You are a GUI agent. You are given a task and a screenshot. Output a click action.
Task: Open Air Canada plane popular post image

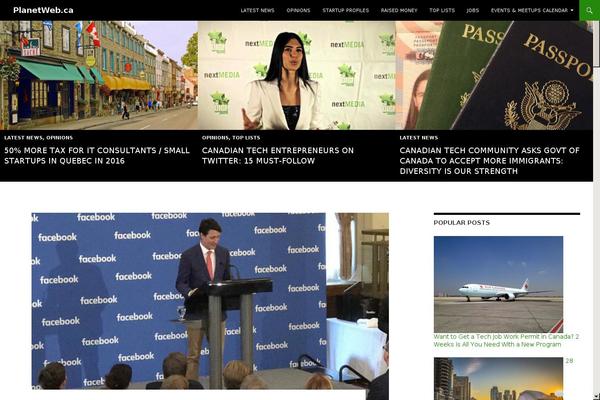[x=498, y=284]
